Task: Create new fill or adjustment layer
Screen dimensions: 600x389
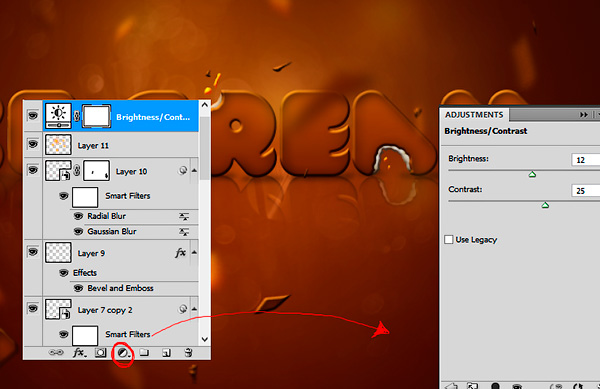Action: click(123, 353)
